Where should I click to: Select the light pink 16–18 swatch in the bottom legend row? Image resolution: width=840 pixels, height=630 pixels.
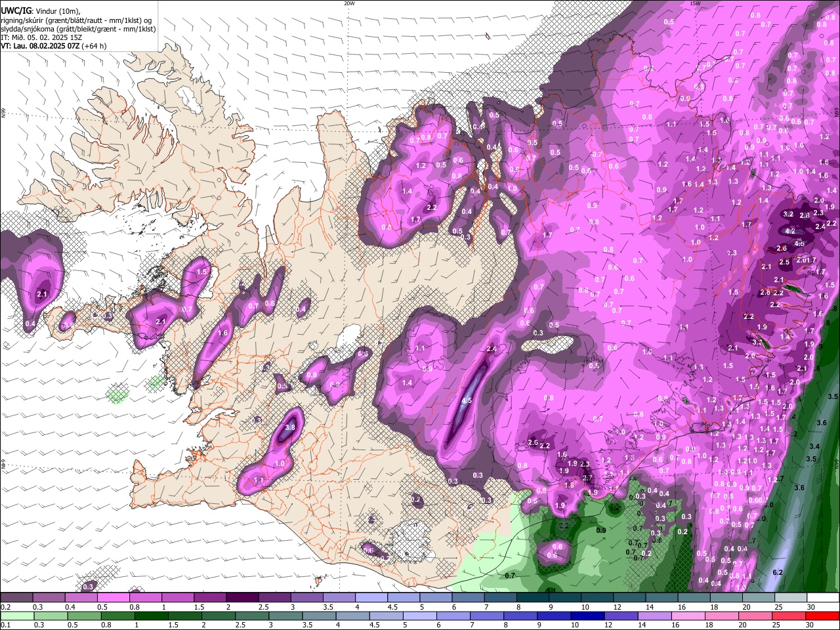coord(688,616)
